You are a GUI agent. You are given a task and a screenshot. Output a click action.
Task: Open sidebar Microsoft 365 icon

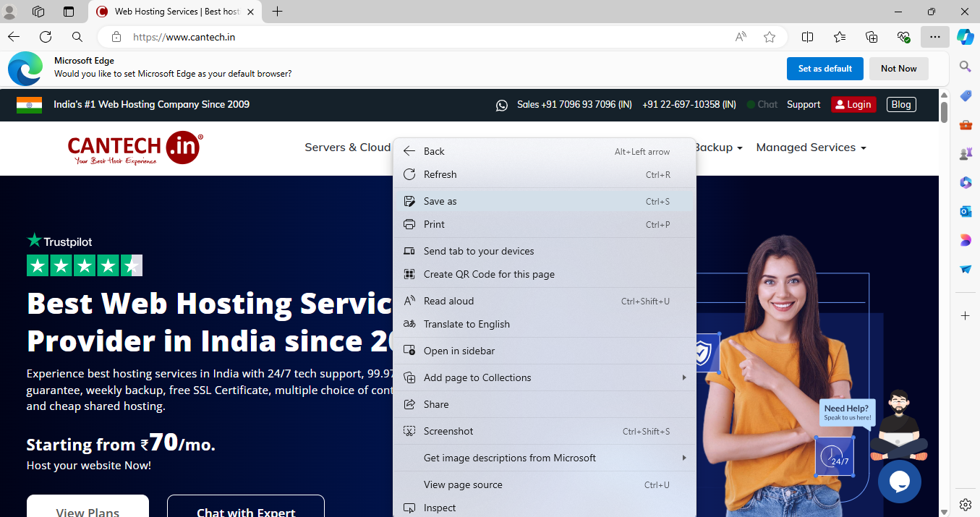(x=966, y=182)
